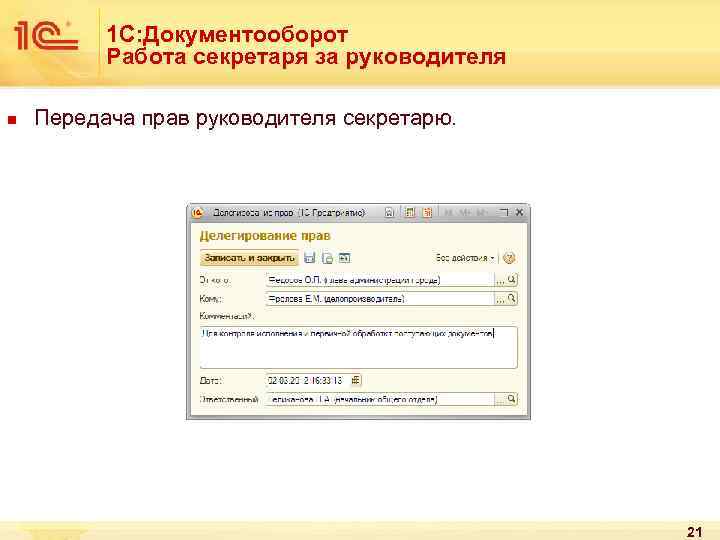Click the magnifier icon in the 'Кому' field
The width and height of the screenshot is (720, 540).
[512, 298]
